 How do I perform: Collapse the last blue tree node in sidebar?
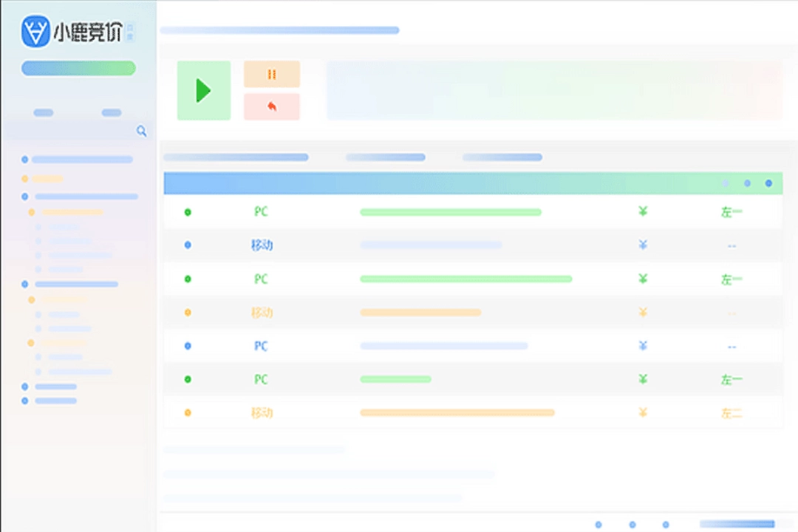(25, 400)
